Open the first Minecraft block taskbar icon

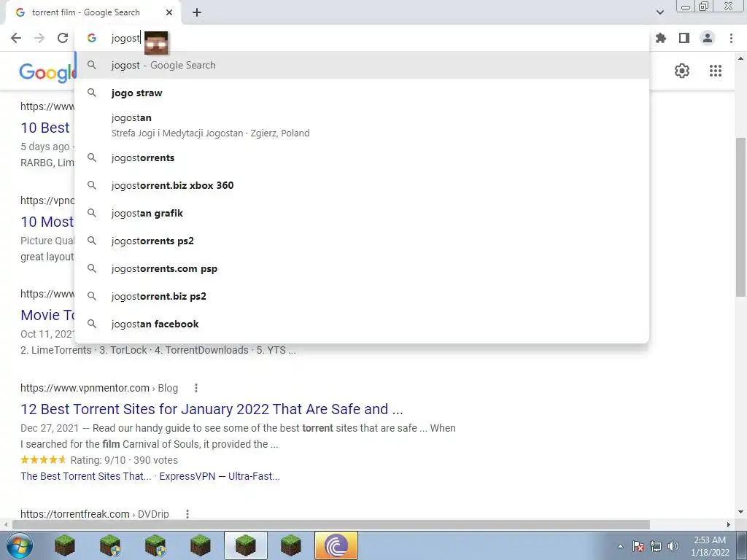64,545
